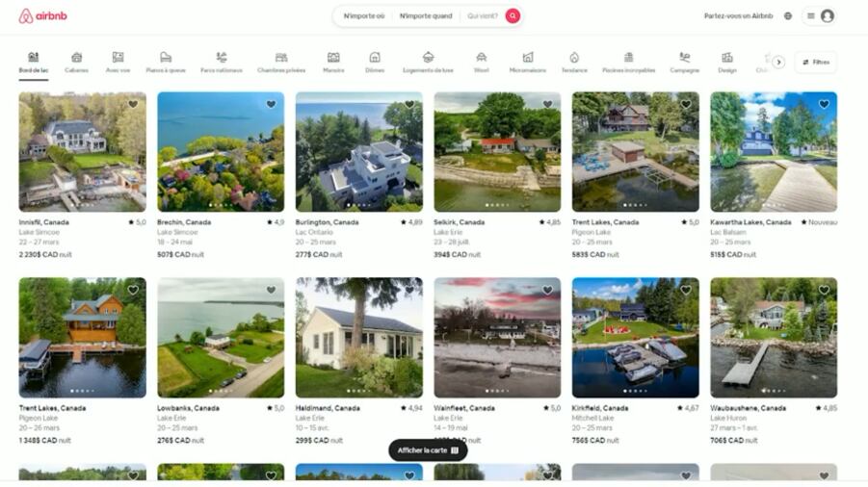Select the Cabanes category icon

pyautogui.click(x=76, y=62)
